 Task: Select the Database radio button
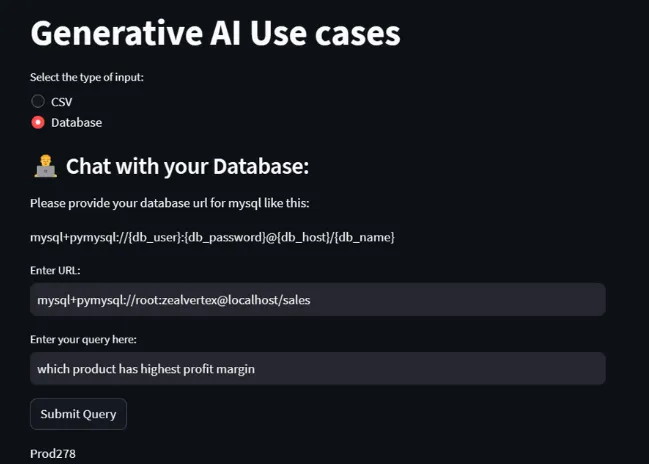(38, 122)
